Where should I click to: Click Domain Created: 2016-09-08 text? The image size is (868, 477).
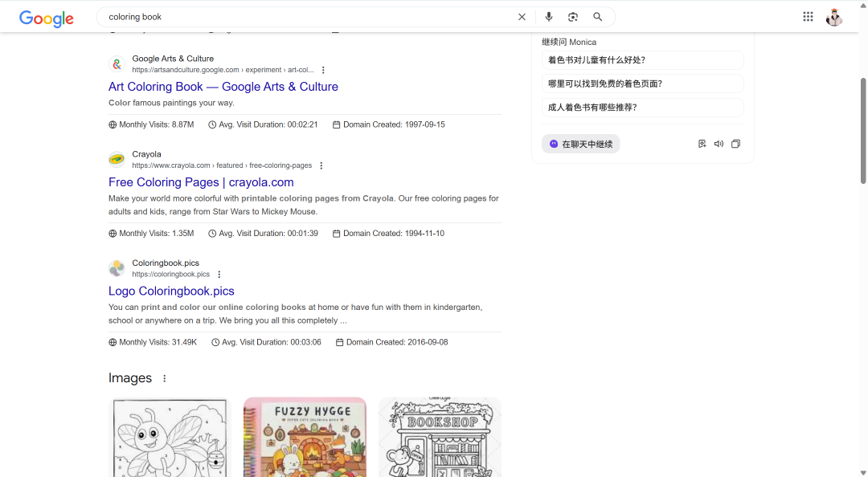[397, 343]
